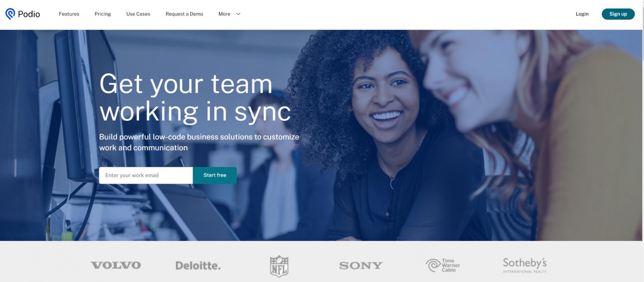Image resolution: width=644 pixels, height=282 pixels.
Task: Click the Login link
Action: [x=582, y=14]
